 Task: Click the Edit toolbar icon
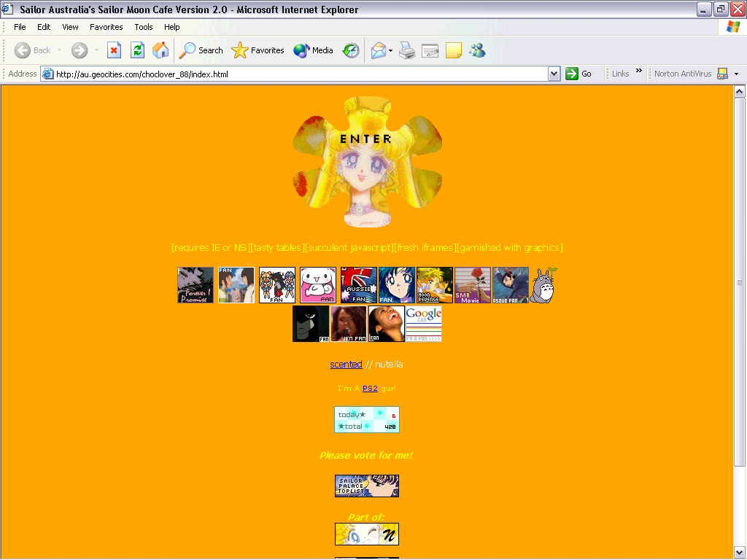pos(430,50)
